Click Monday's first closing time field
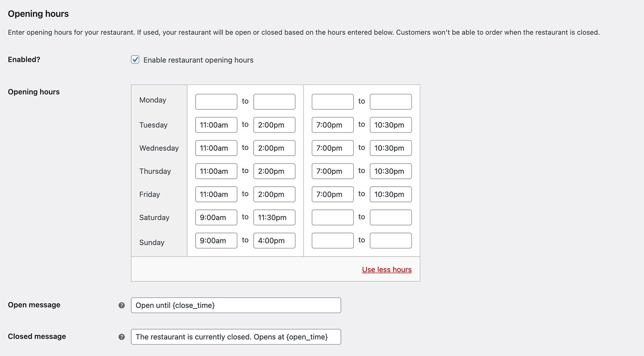644x356 pixels. (x=274, y=101)
